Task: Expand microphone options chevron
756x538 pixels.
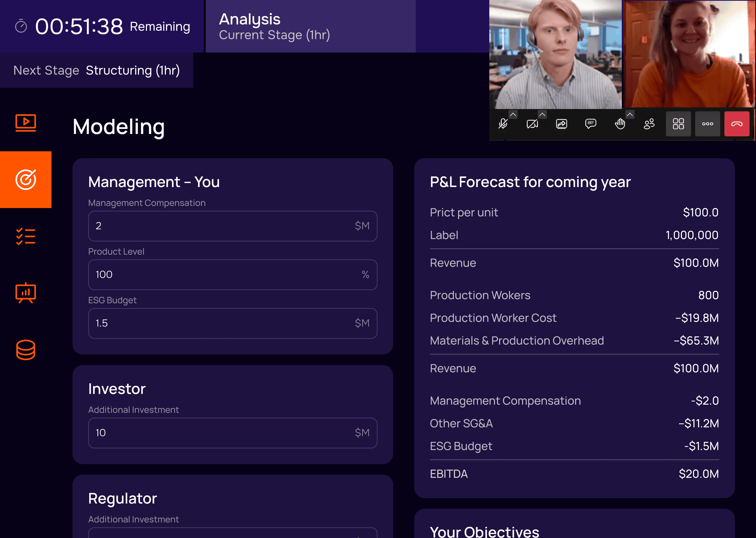Action: coord(513,115)
